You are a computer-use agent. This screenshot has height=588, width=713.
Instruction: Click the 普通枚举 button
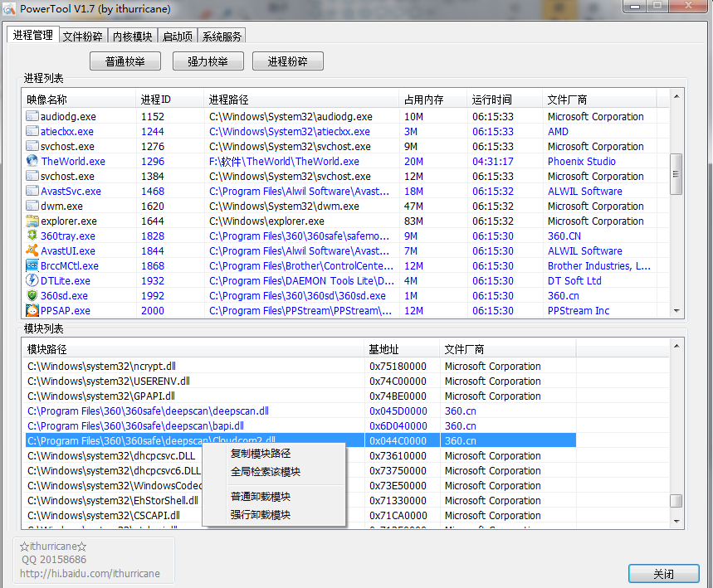click(x=125, y=61)
